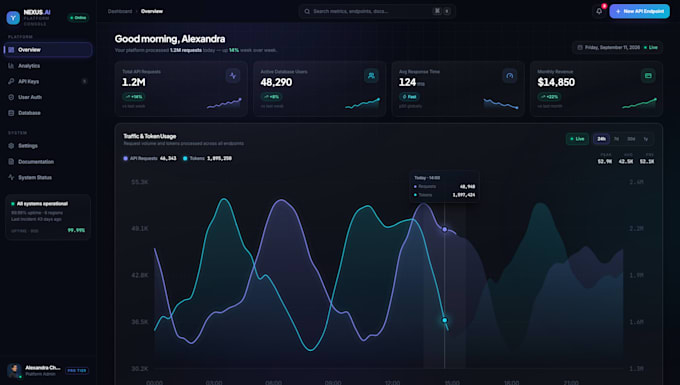Click the Tokens point on chart hover line
The width and height of the screenshot is (680, 385).
click(445, 320)
